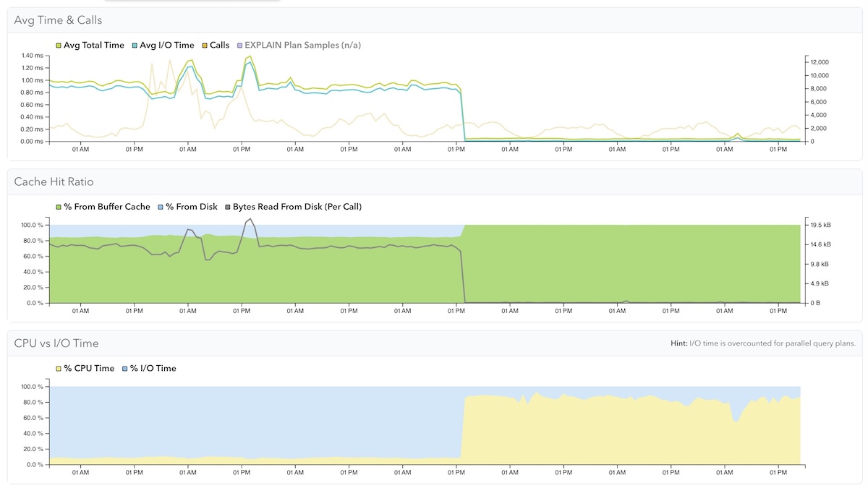The width and height of the screenshot is (868, 488).
Task: Toggle Bytes Read From Disk legend
Action: (x=293, y=207)
